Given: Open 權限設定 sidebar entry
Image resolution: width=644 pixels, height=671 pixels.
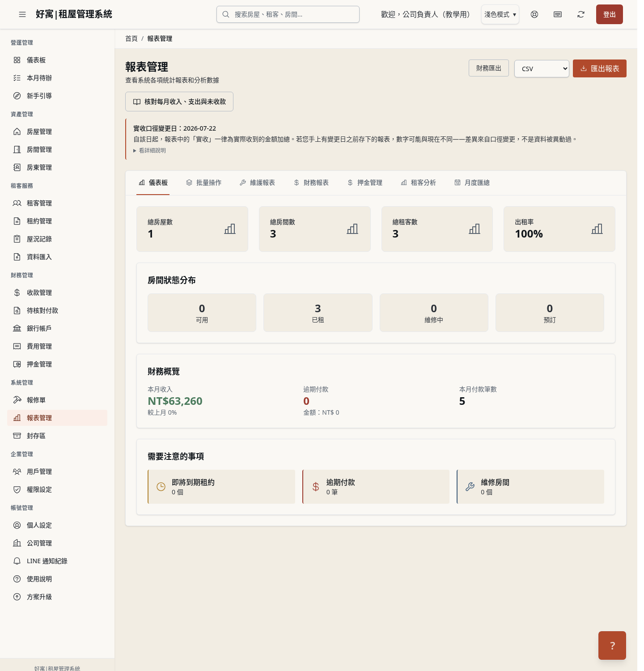Looking at the screenshot, I should point(57,489).
